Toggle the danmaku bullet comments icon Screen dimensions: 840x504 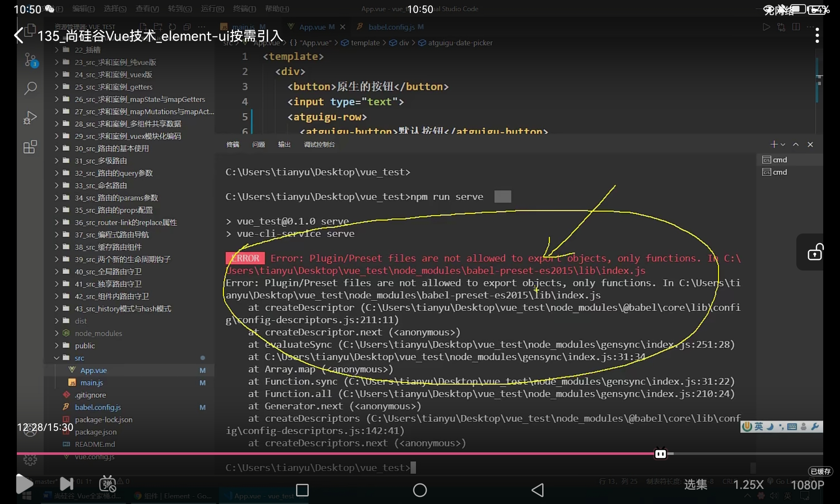coord(108,484)
